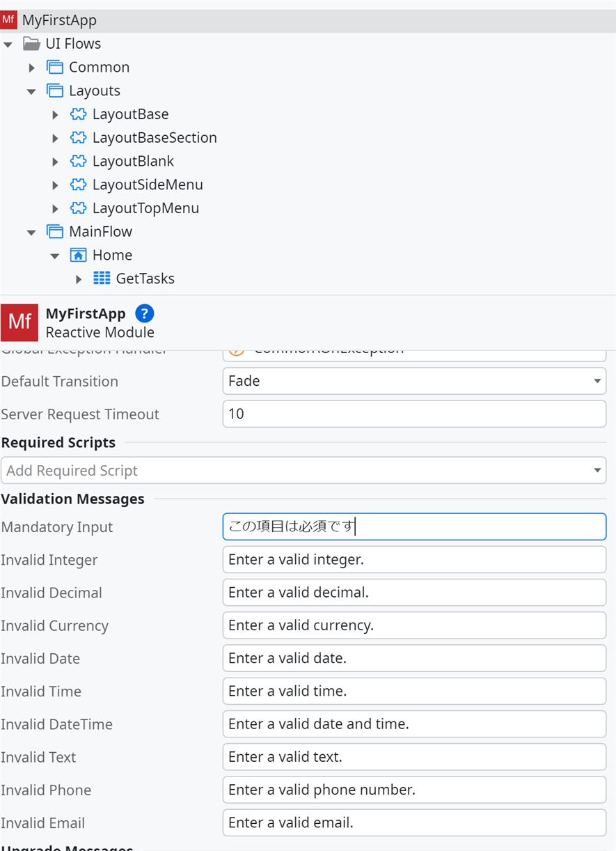This screenshot has width=616, height=851.
Task: Click the Invalid Date message field
Action: [414, 657]
